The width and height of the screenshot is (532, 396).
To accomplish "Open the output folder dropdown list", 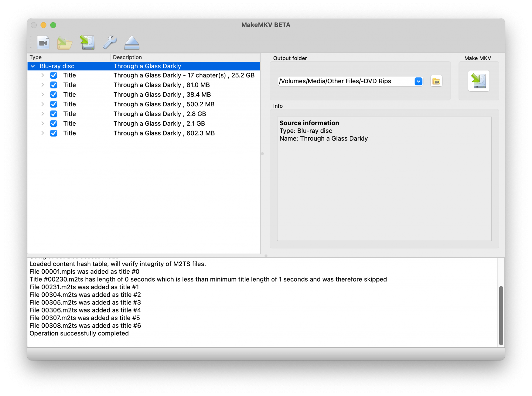I will coord(418,81).
